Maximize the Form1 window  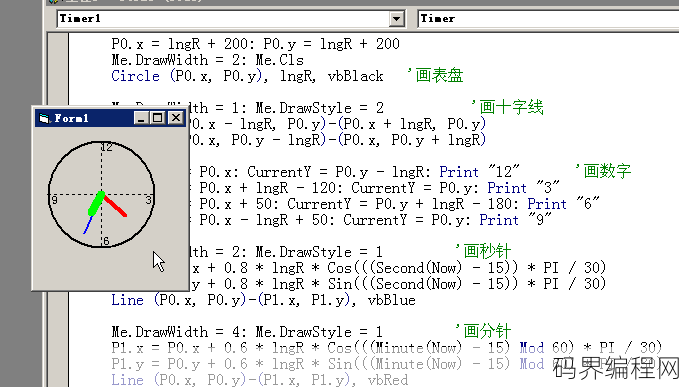tap(158, 118)
